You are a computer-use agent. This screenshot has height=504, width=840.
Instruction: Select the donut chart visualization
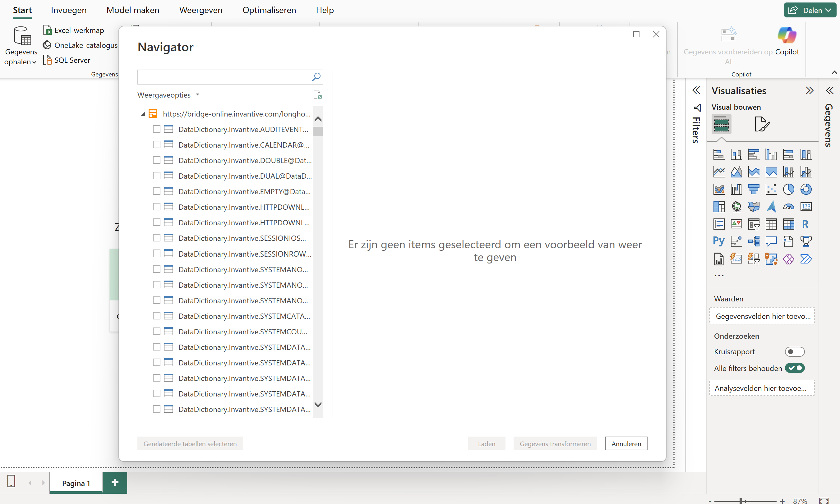[x=806, y=189]
